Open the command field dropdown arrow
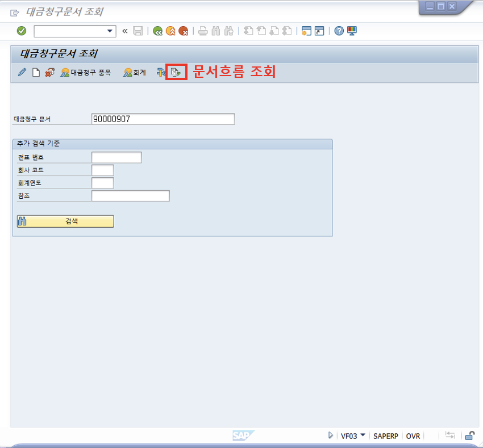 [110, 31]
